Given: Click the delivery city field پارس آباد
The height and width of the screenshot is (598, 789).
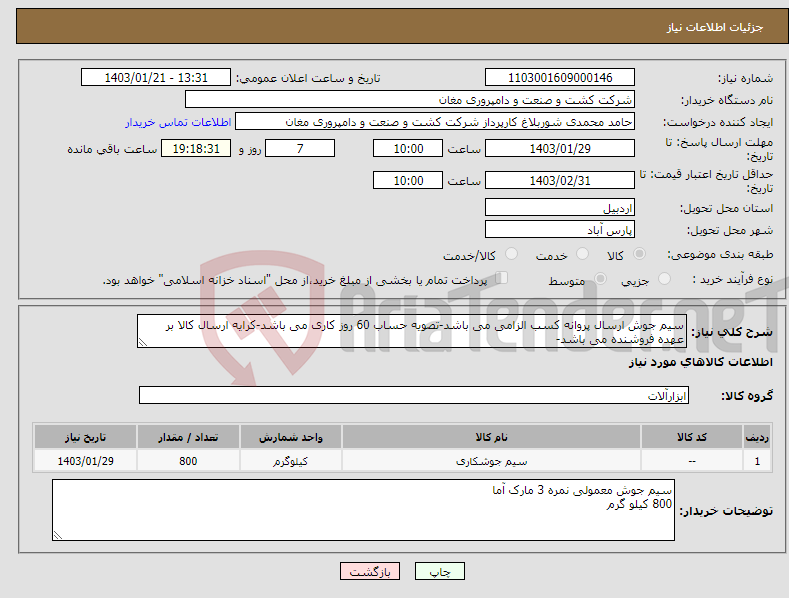Looking at the screenshot, I should (560, 230).
